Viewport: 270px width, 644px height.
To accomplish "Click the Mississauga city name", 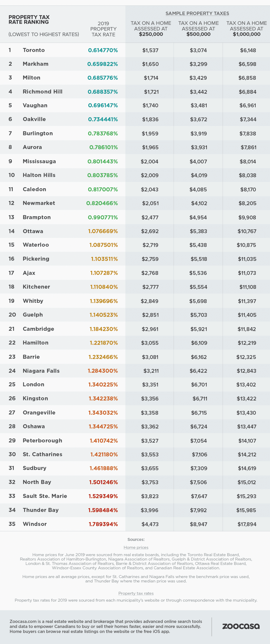I will coord(39,161).
